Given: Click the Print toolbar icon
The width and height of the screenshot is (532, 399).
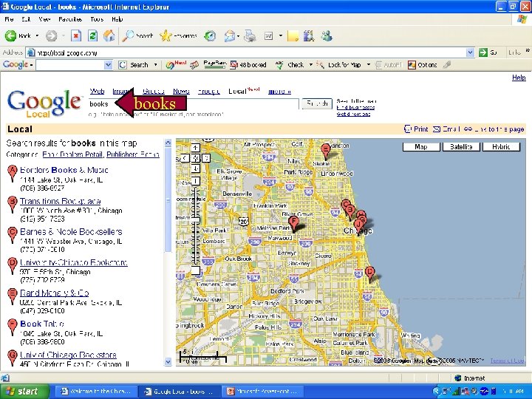Looking at the screenshot, I should click(x=250, y=35).
